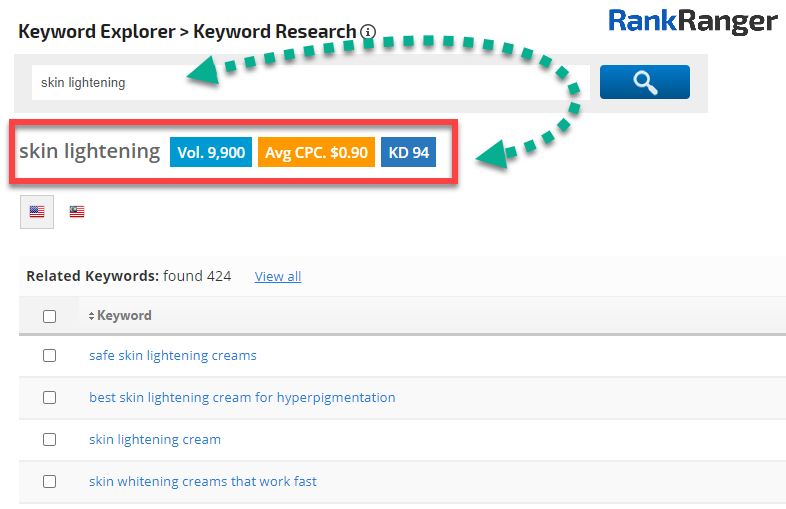Select the United States flag icon
This screenshot has height=509, width=786.
click(x=37, y=211)
